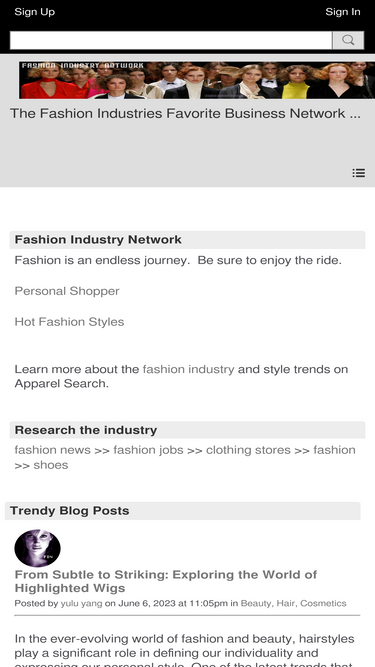Open the Highlighted Wigs blog post title
The image size is (375, 667).
pyautogui.click(x=166, y=581)
